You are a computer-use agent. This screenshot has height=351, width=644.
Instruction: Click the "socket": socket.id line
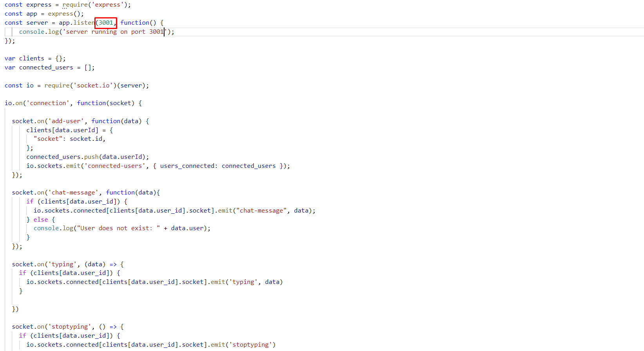(69, 139)
